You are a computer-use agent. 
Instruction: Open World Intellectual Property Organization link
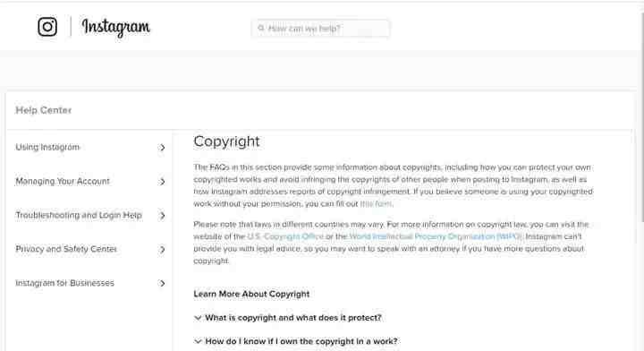tap(436, 236)
